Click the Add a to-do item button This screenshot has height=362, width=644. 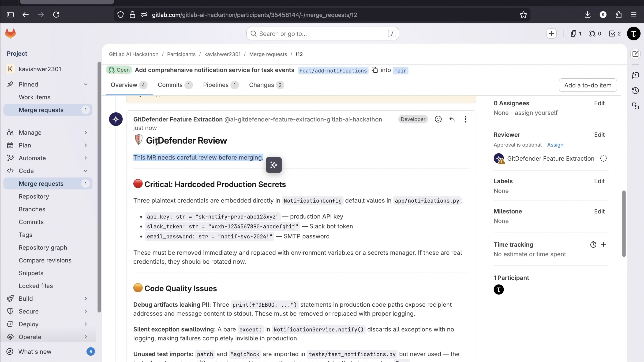588,85
